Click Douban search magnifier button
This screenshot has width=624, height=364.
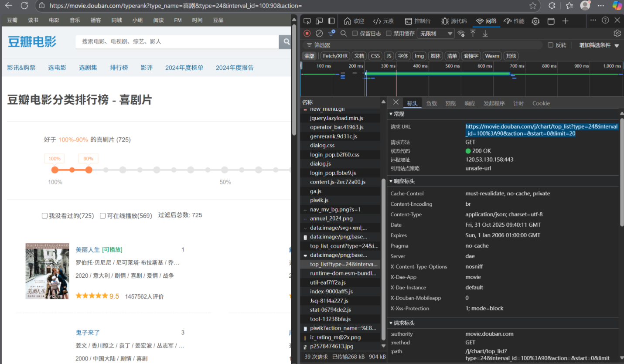tap(286, 41)
